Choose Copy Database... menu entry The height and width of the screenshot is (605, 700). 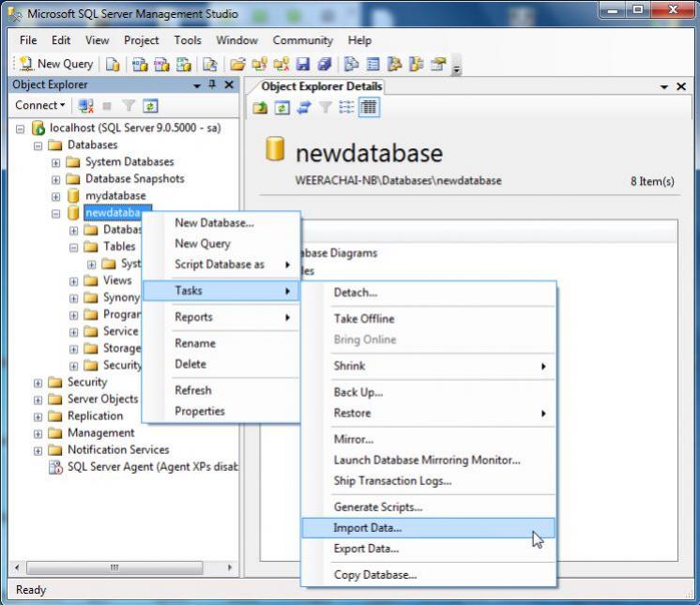(x=429, y=575)
